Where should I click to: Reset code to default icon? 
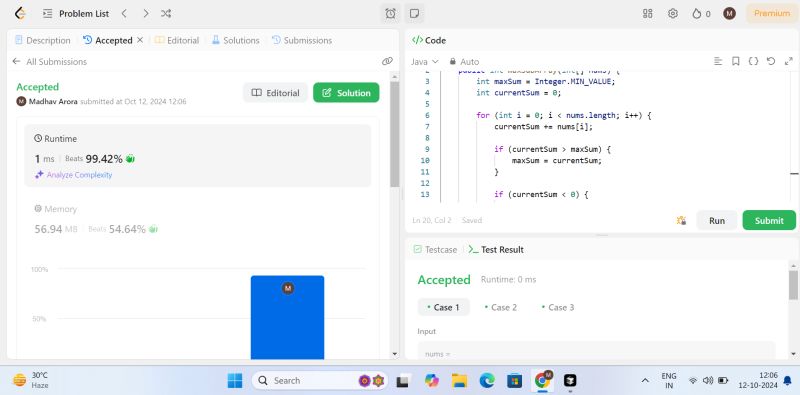point(771,61)
